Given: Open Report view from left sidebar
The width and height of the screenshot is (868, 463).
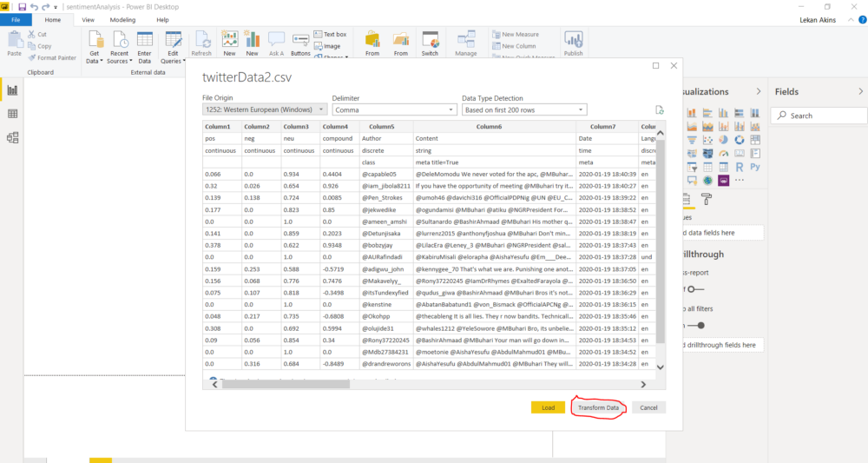Looking at the screenshot, I should (12, 90).
